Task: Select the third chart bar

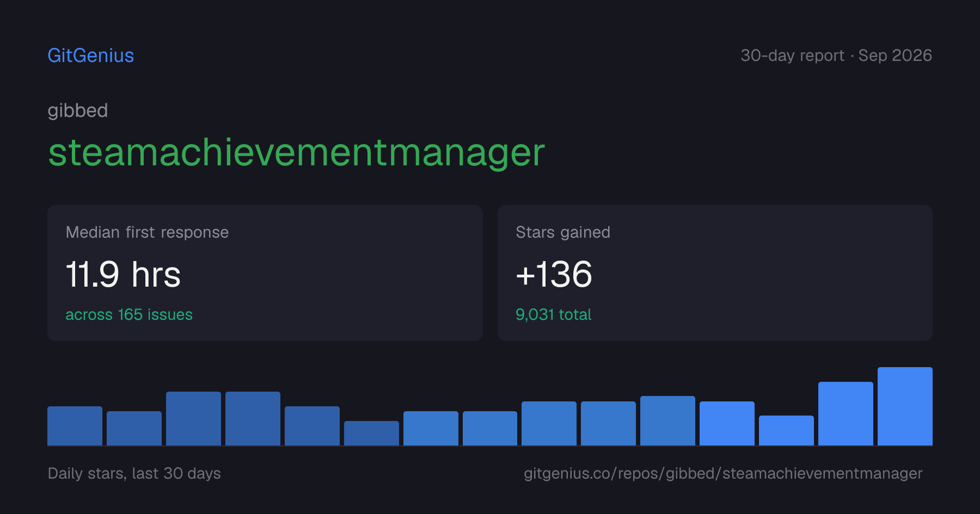Action: [x=193, y=418]
